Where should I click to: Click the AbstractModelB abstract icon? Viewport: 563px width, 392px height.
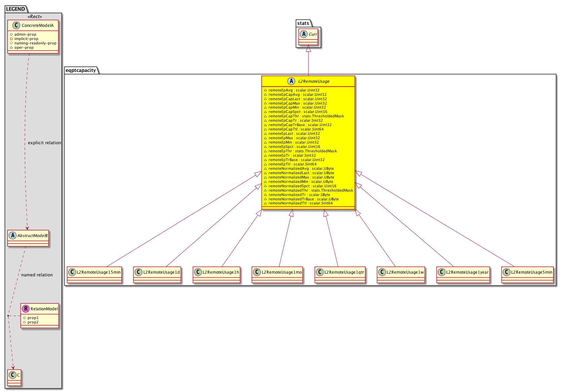(x=12, y=235)
